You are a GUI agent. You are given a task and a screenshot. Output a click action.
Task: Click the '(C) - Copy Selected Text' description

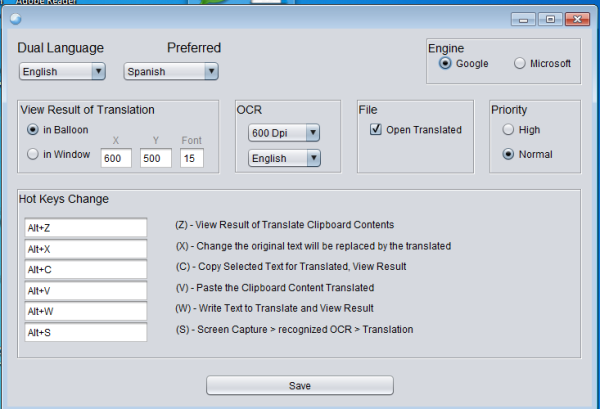(291, 266)
